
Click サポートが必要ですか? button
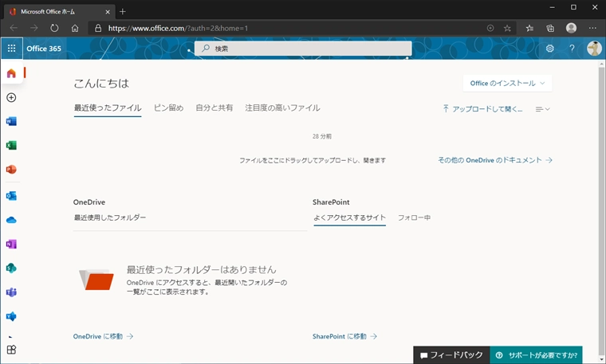[x=536, y=354]
